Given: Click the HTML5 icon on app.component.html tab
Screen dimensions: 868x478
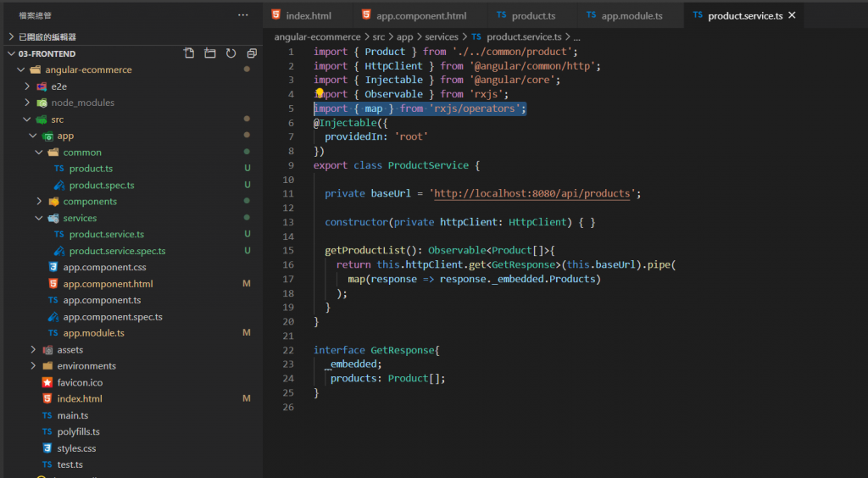Looking at the screenshot, I should (x=366, y=15).
